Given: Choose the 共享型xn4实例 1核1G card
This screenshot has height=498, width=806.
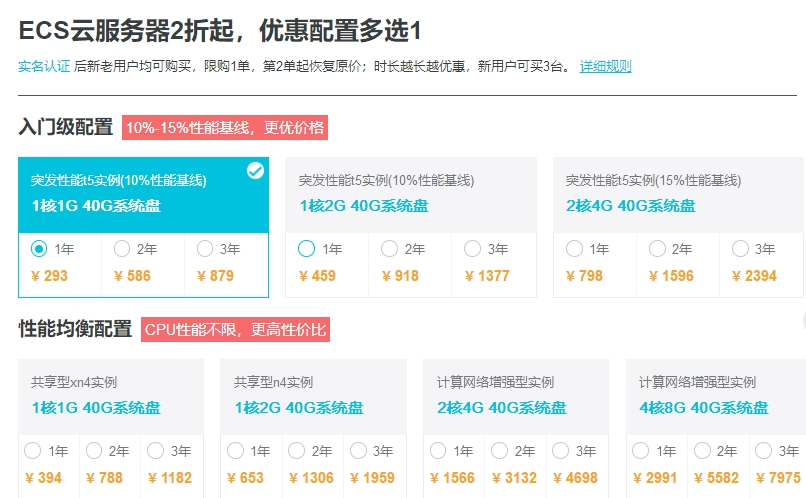Looking at the screenshot, I should [x=111, y=397].
